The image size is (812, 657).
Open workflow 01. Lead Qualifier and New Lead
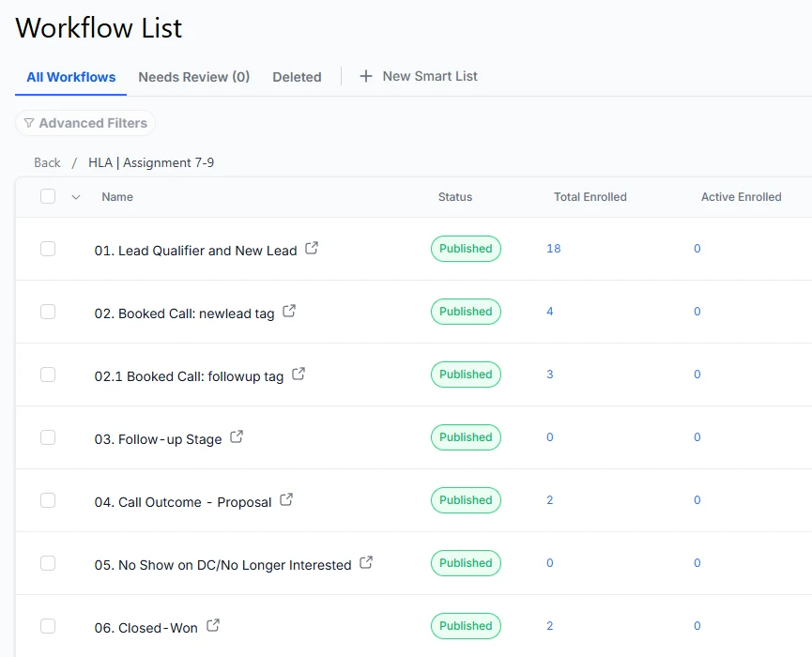click(196, 251)
